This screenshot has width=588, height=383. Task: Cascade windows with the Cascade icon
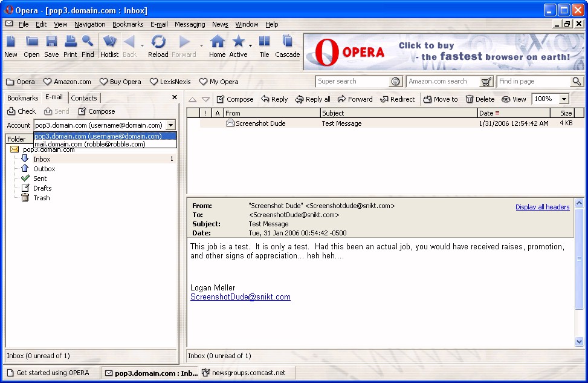[287, 42]
